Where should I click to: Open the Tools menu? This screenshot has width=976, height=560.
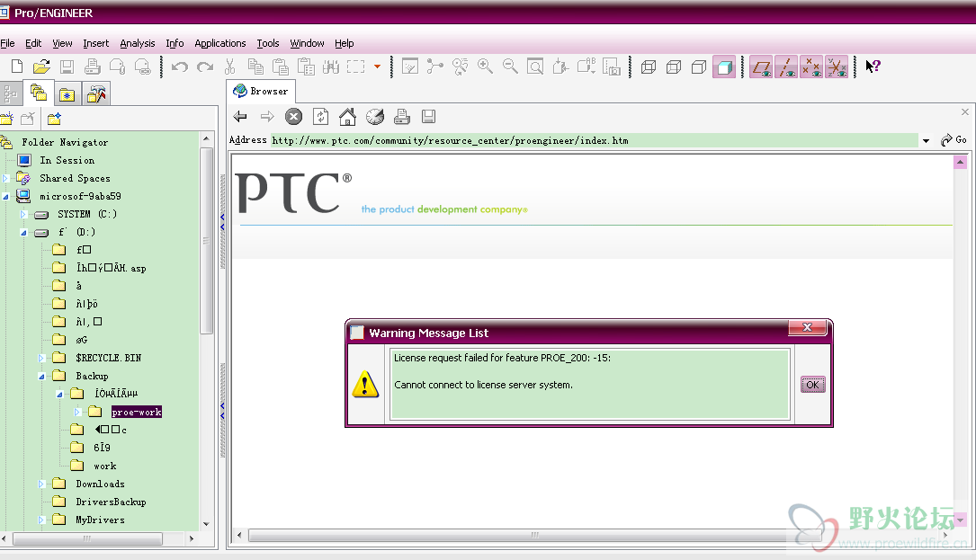pos(268,43)
